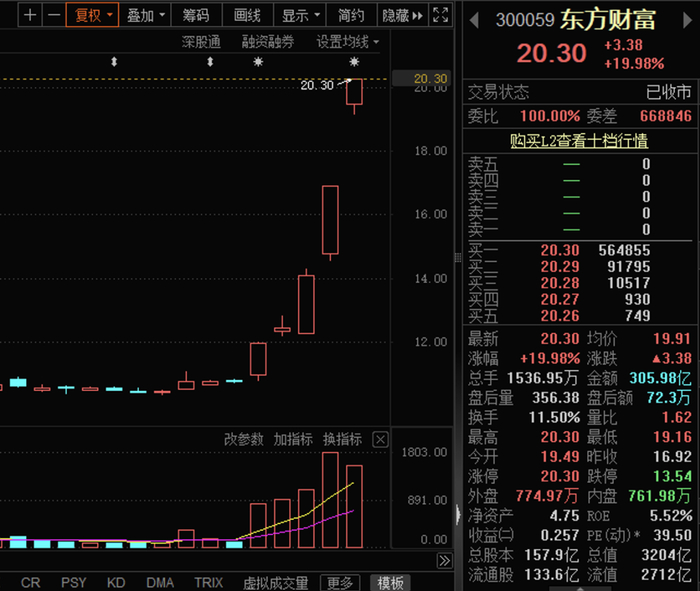
Task: Click the 买四 price 20.27
Action: click(x=560, y=300)
